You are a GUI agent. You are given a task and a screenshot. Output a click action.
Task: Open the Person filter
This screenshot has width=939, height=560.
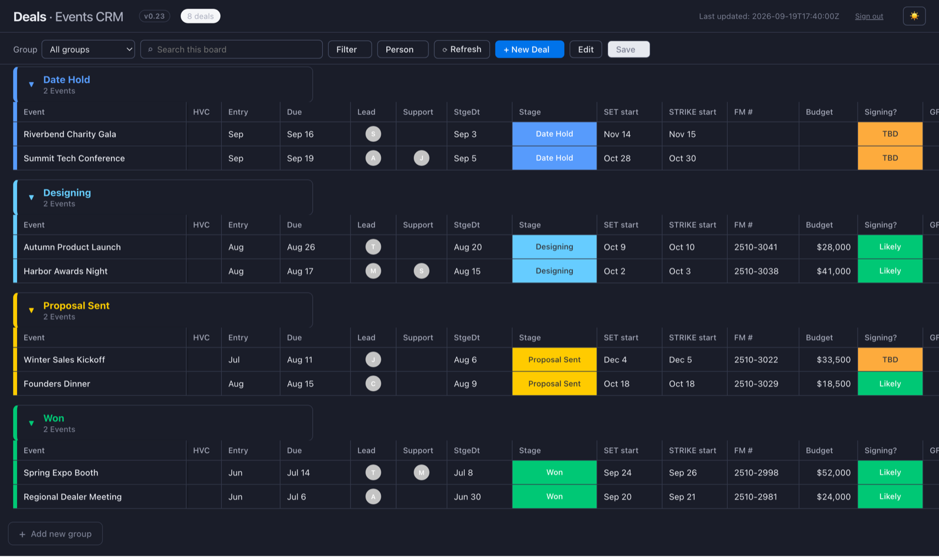403,49
